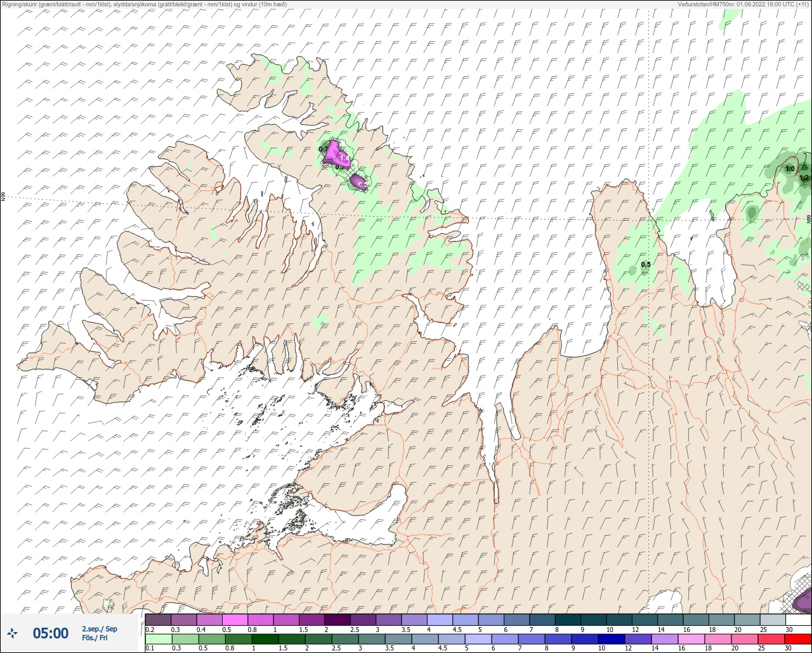Image resolution: width=812 pixels, height=653 pixels.
Task: Select lower legend row violet 14 swatch
Action: coord(664,638)
